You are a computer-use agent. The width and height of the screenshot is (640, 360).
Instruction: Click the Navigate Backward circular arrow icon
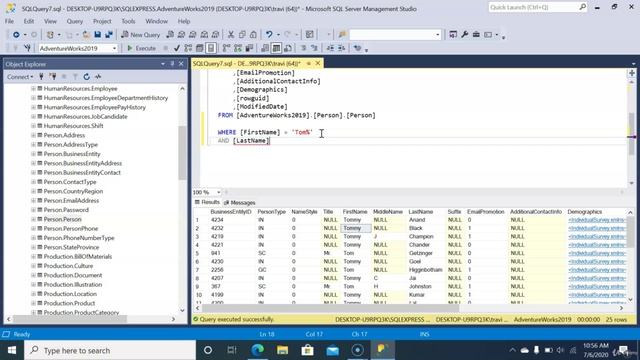click(16, 35)
